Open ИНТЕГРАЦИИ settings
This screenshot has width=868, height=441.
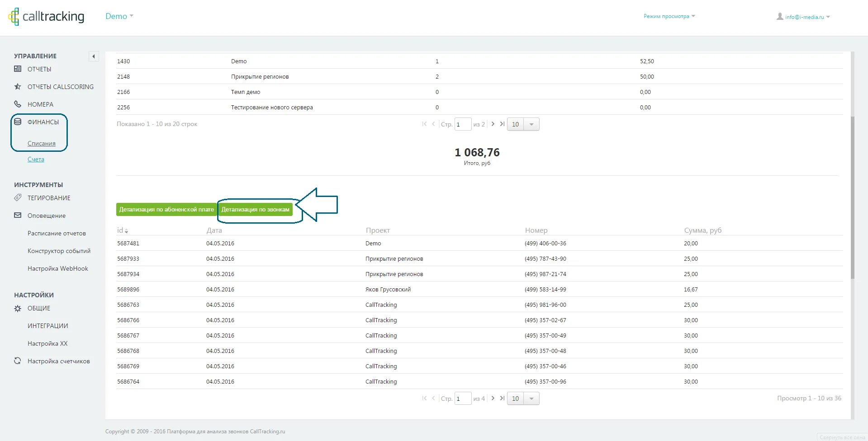(48, 326)
